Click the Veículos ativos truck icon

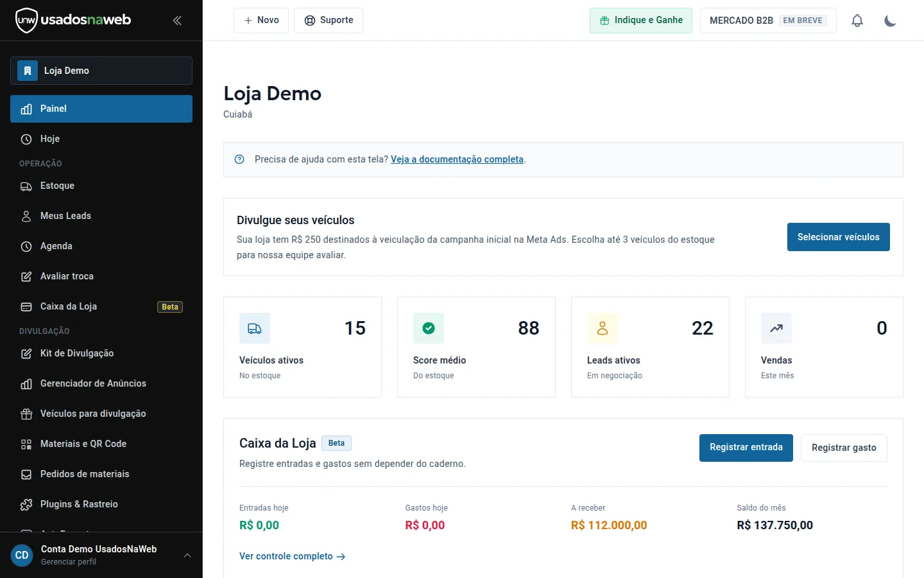click(x=255, y=328)
